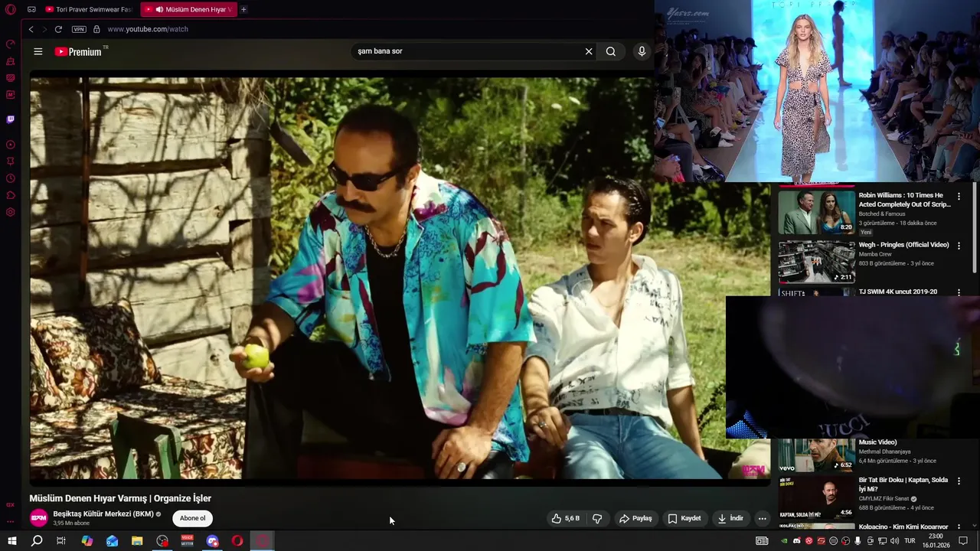980x551 pixels.
Task: Open options menu for Bir Tat Bir Doku
Action: [x=959, y=481]
